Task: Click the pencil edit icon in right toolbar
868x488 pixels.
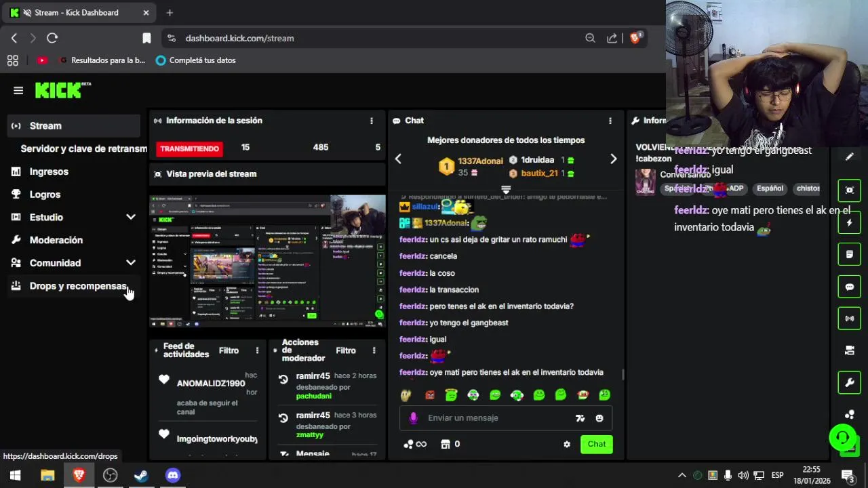Action: tap(849, 157)
